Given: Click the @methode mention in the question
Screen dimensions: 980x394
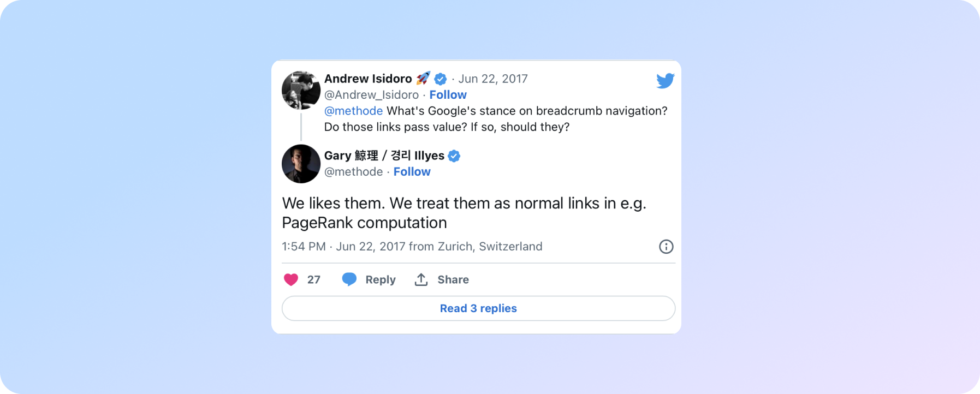Looking at the screenshot, I should point(353,111).
